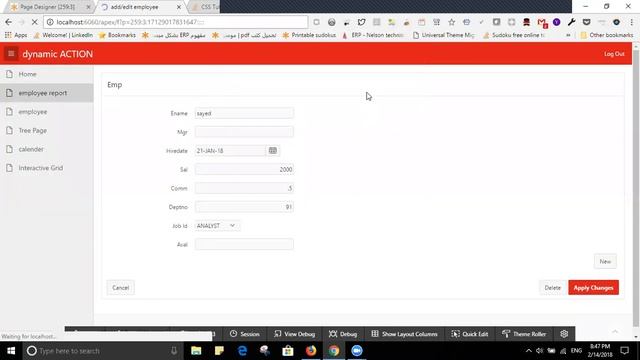Open the Other bookmarks folder
This screenshot has height=360, width=640.
(607, 35)
